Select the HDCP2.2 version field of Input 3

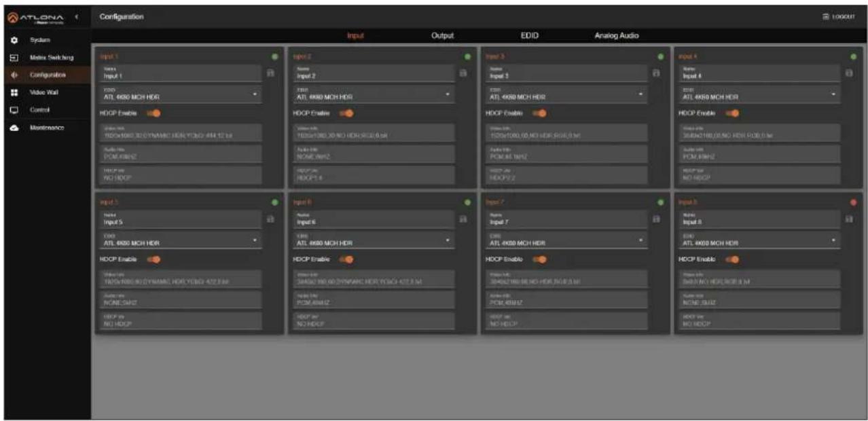(x=566, y=175)
